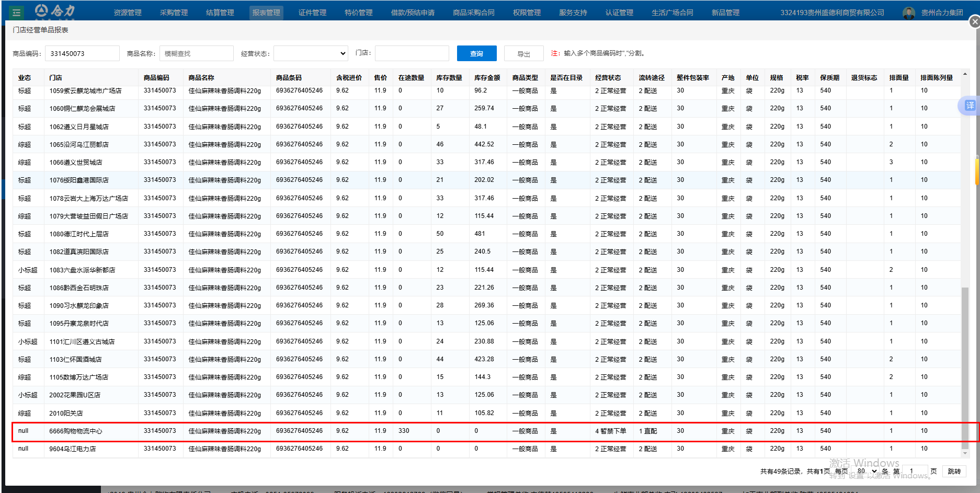Click the 合力 logo in header

pos(55,11)
